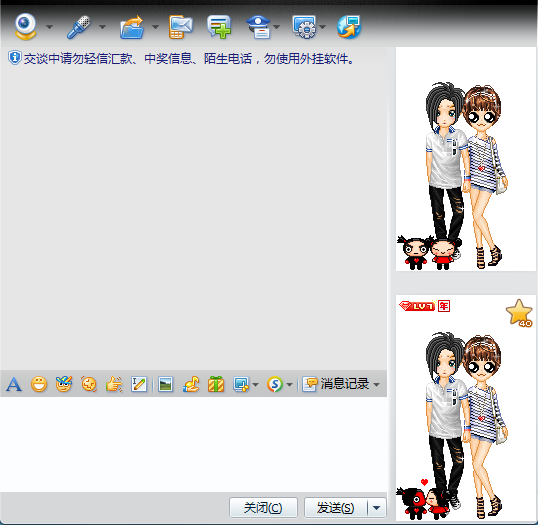View contact's QQ show avatar at top
The width and height of the screenshot is (538, 525).
(x=466, y=159)
